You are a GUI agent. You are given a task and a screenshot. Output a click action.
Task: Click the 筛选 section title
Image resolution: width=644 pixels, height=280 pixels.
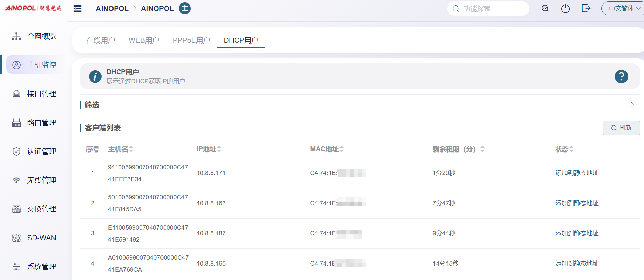pos(92,105)
